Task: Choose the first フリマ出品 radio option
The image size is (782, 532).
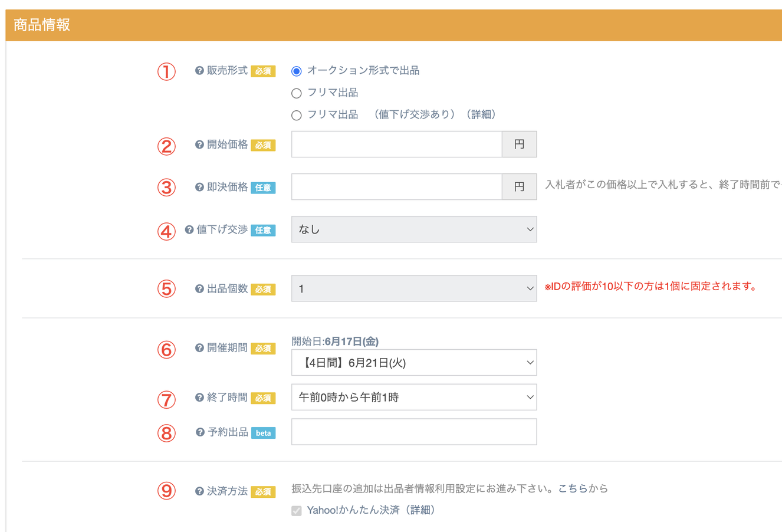Action: 297,93
